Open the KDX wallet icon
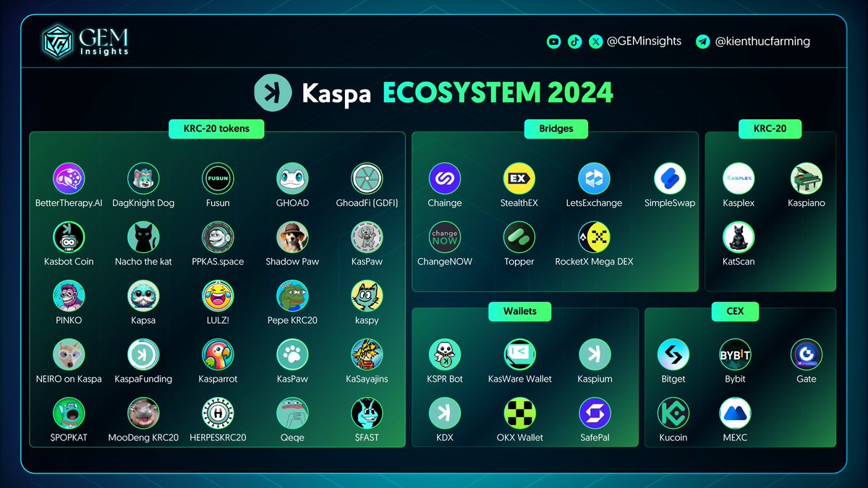Viewport: 868px width, 488px height. coord(445,413)
